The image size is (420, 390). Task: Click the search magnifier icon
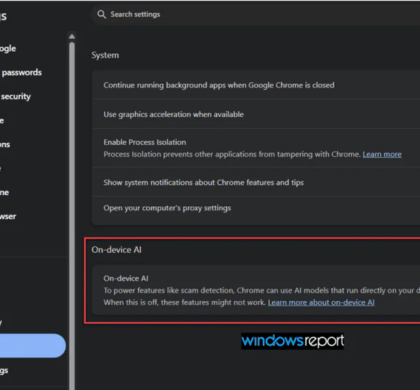coord(101,14)
